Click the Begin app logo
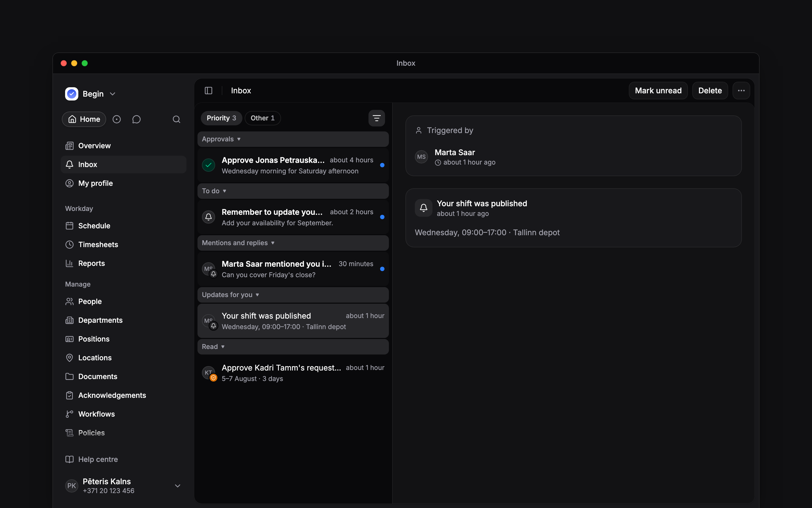Screen dimensions: 812x508 [71, 94]
